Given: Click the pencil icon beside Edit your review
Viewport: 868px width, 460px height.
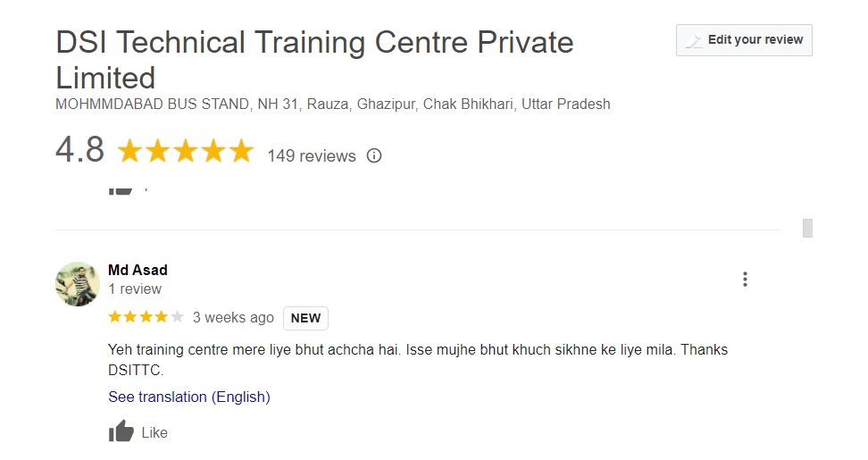Looking at the screenshot, I should (694, 40).
